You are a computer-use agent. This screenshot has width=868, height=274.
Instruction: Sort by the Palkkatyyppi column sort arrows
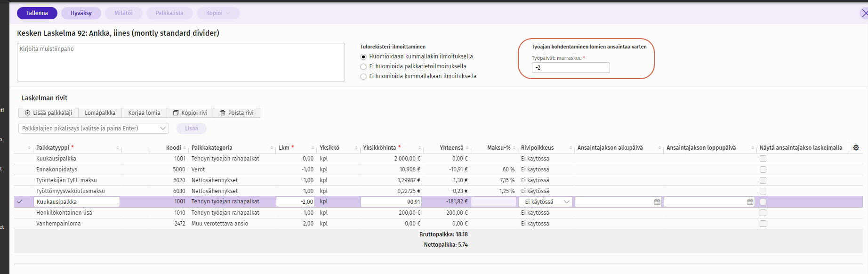click(x=118, y=148)
